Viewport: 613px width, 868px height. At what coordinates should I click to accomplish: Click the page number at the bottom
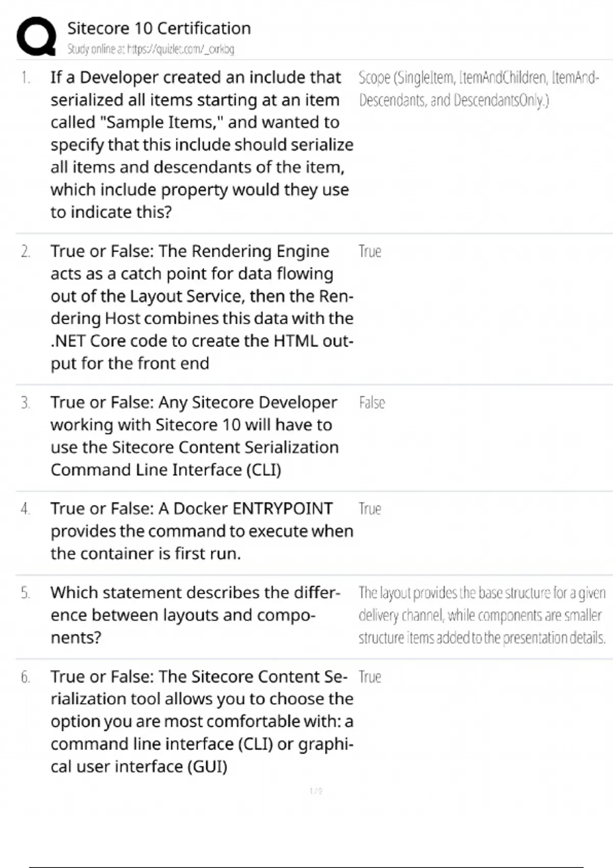coord(316,791)
